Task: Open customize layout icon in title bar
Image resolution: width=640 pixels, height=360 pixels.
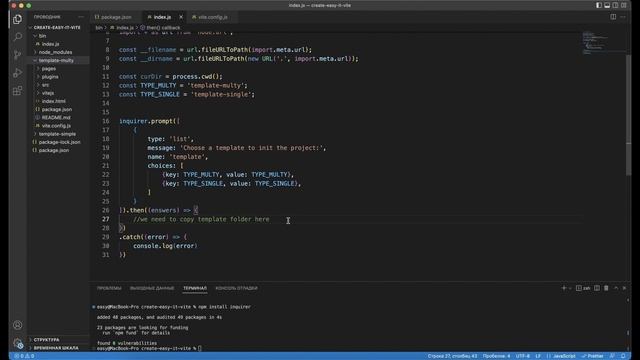Action: pyautogui.click(x=624, y=5)
